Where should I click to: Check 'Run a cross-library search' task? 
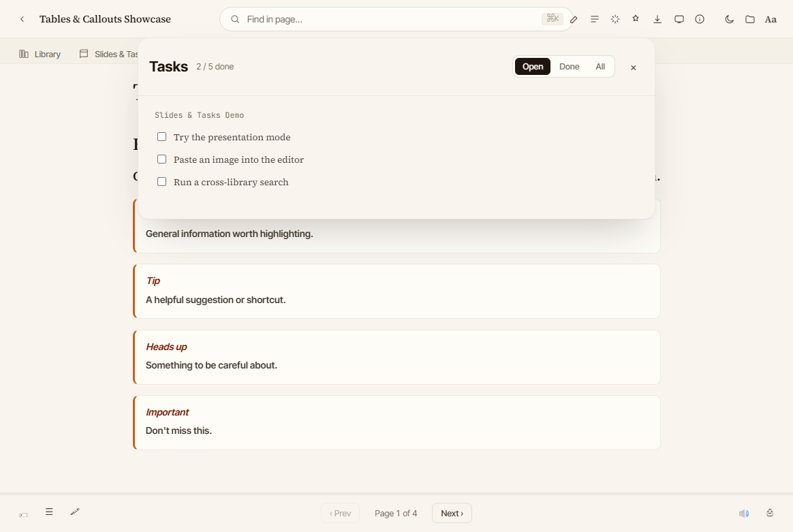coord(162,182)
